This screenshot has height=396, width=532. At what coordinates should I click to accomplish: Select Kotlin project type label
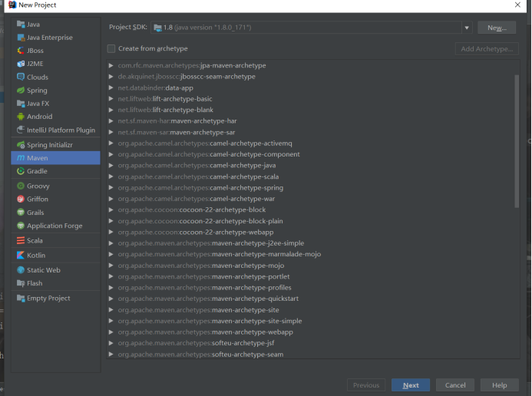click(36, 255)
